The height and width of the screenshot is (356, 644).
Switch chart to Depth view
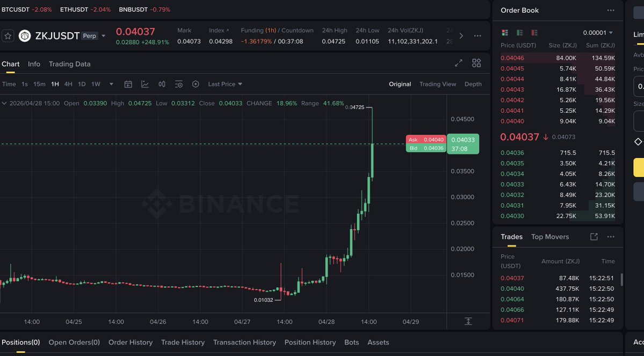(x=473, y=84)
